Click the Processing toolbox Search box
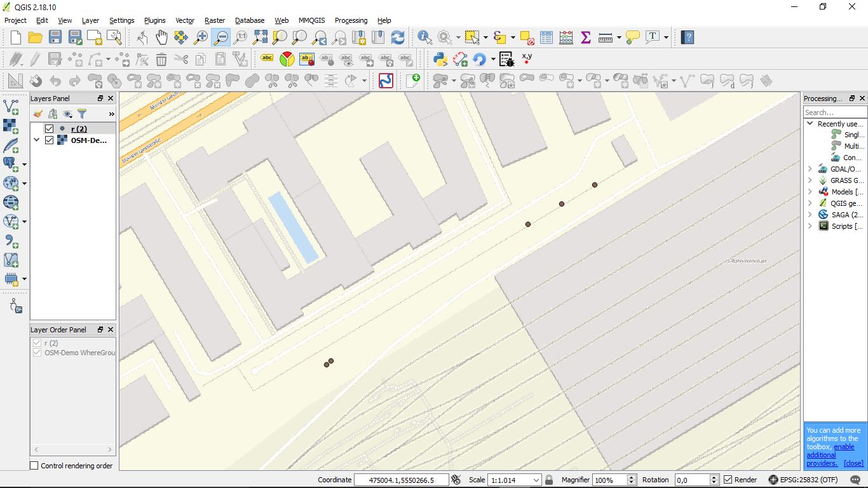 pos(835,112)
